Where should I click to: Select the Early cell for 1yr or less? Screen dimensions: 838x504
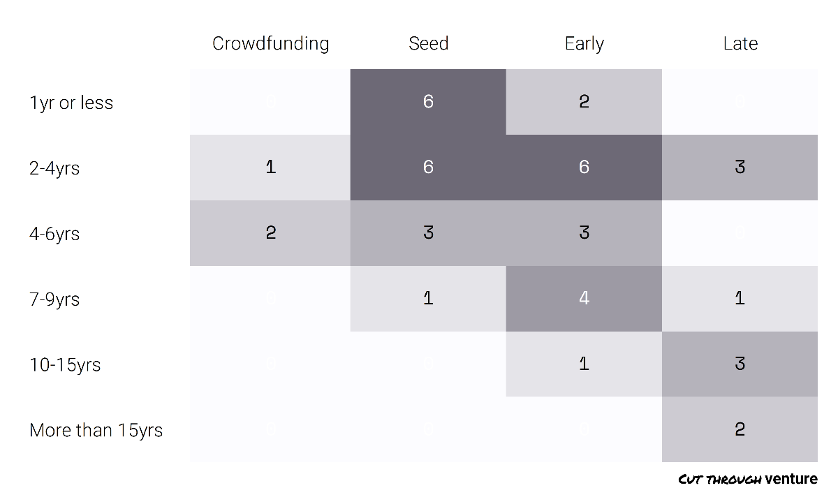click(x=584, y=102)
